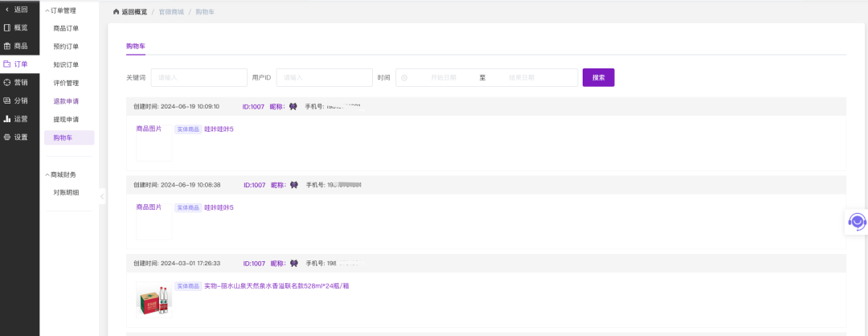Click the 返回概览 breadcrumb link

pyautogui.click(x=134, y=11)
